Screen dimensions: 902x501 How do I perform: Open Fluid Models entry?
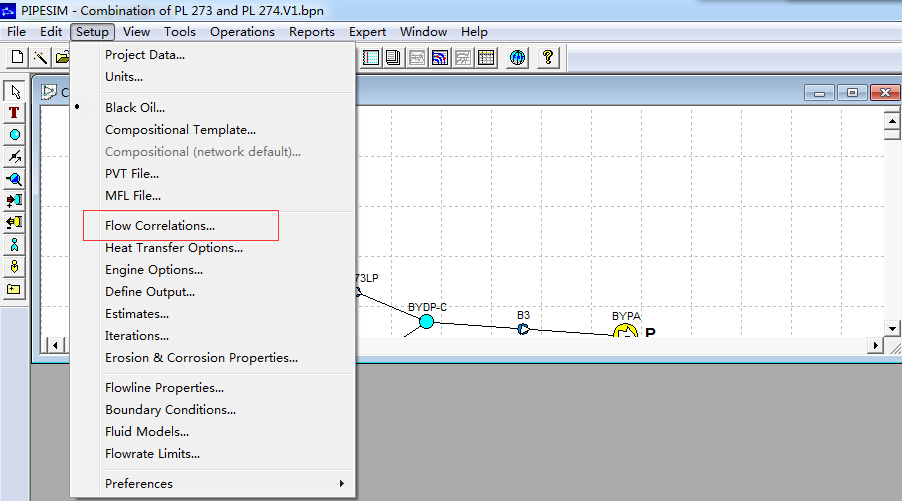(147, 432)
